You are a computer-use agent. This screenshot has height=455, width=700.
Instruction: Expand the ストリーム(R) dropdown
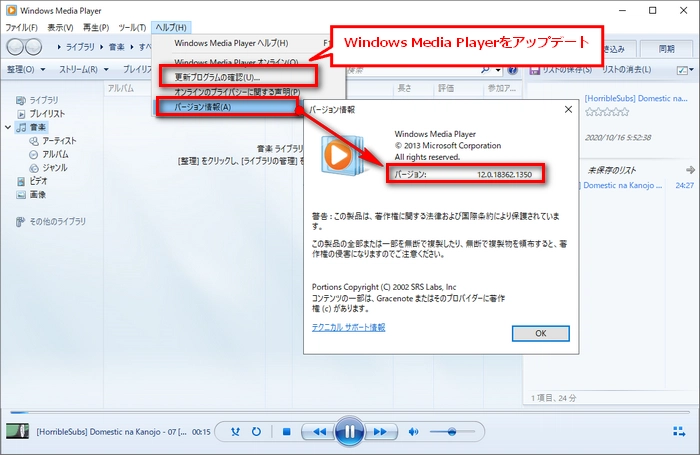tap(84, 70)
